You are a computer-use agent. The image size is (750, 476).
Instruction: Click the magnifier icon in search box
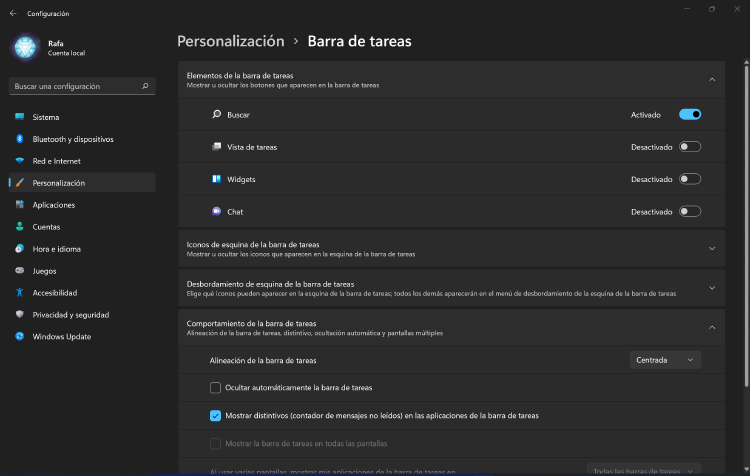point(145,86)
